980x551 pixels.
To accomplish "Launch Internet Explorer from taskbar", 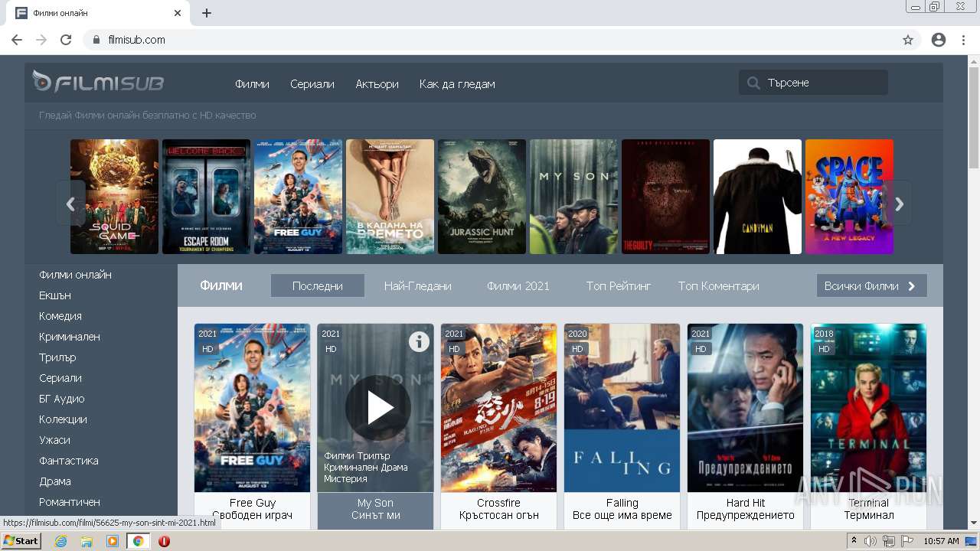I will pos(61,541).
